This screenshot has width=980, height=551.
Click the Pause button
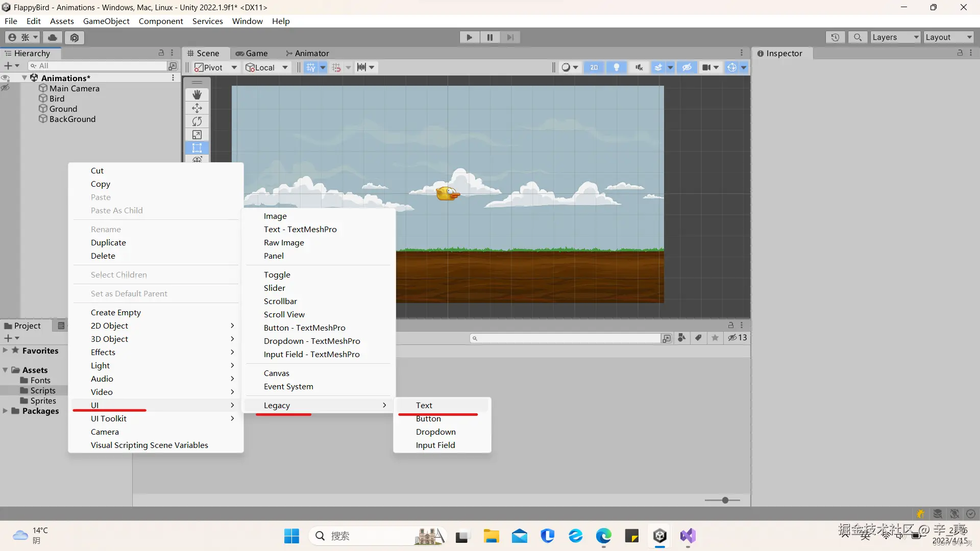click(x=489, y=37)
